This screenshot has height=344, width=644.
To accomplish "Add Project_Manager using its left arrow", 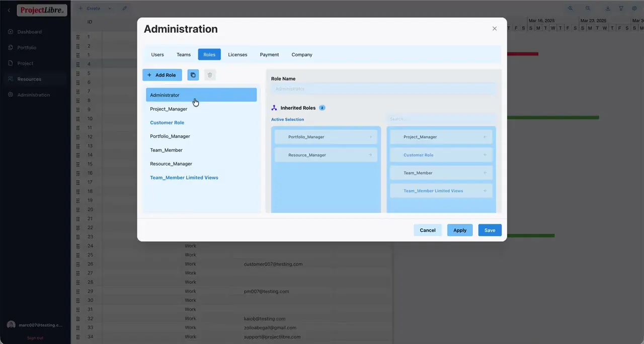I will coord(485,137).
